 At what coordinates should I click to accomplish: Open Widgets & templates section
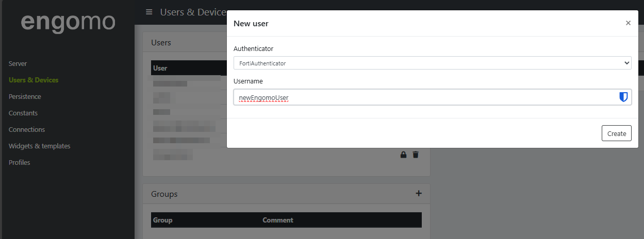click(x=39, y=146)
